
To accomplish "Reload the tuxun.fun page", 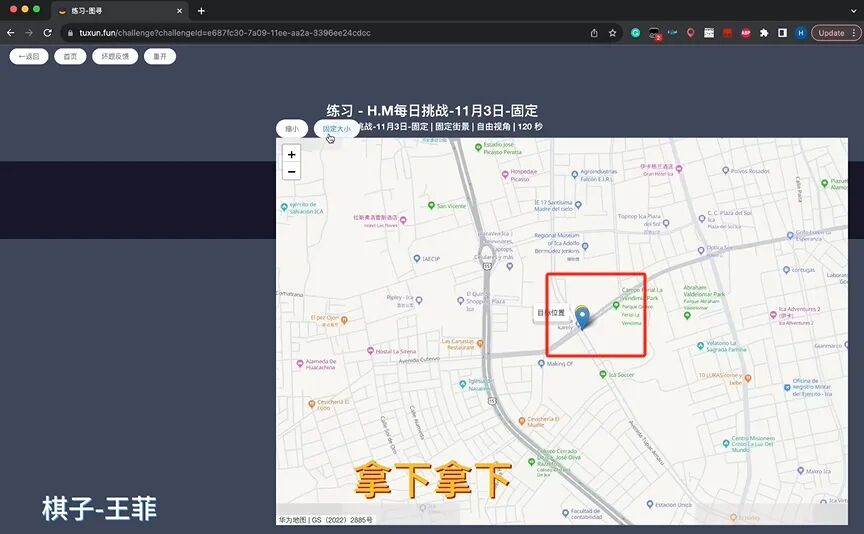I will (47, 33).
